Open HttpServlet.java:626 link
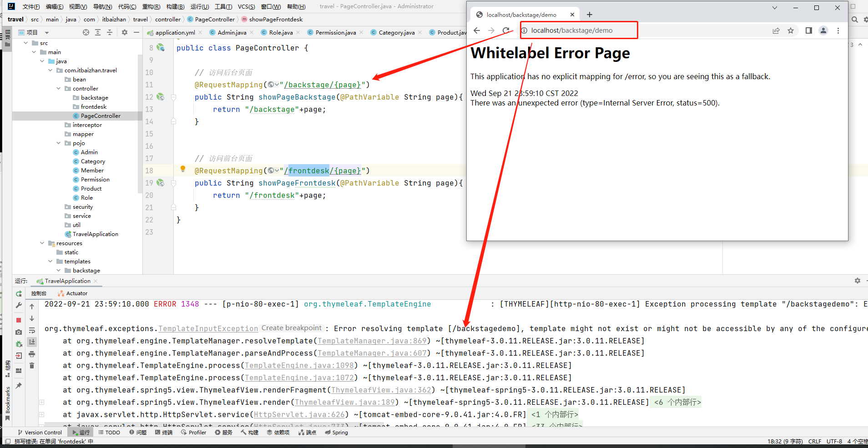Screen dimensions: 868x448 click(x=299, y=414)
